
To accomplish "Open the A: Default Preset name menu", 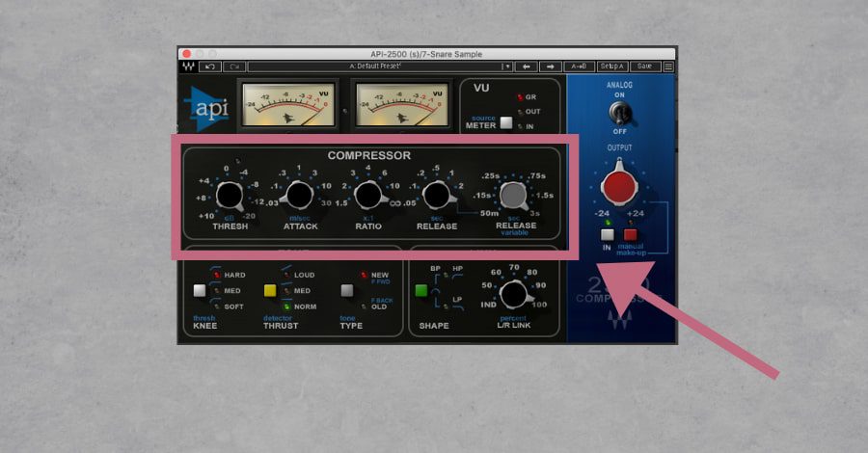I will [375, 67].
